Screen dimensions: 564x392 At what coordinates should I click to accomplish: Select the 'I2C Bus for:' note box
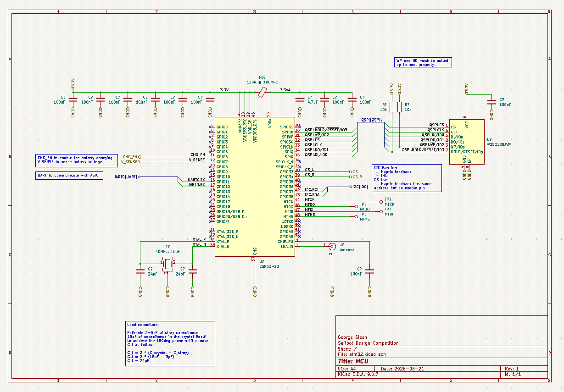pyautogui.click(x=407, y=178)
